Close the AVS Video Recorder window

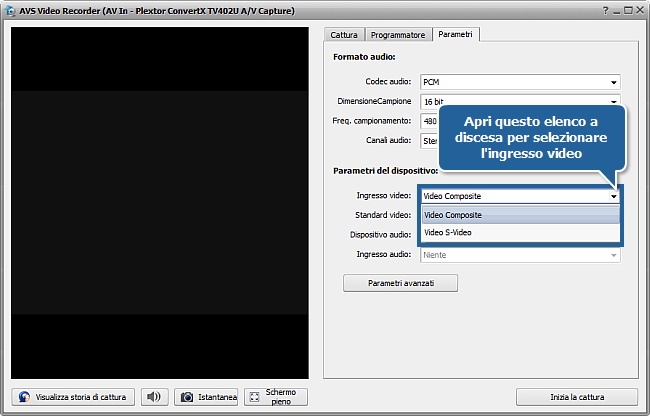pos(640,11)
